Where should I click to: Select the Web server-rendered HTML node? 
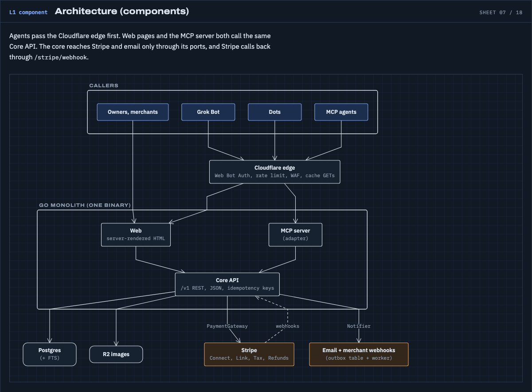136,235
